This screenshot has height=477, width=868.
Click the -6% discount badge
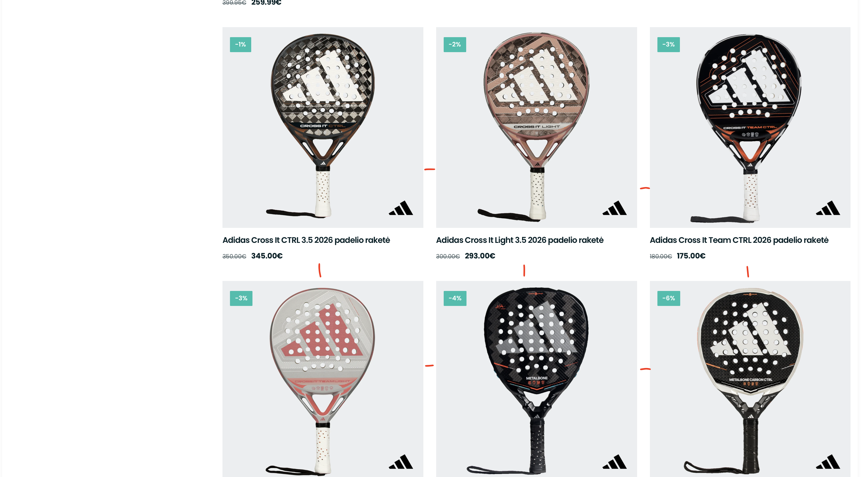click(669, 298)
